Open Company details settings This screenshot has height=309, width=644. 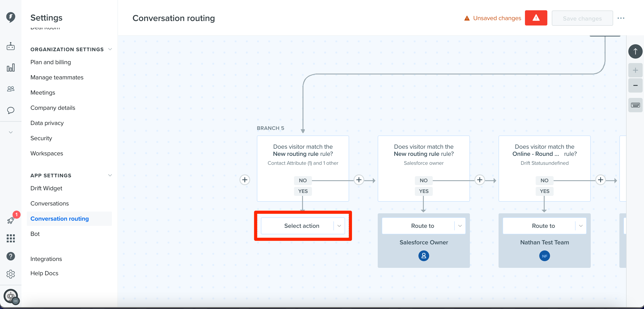[x=53, y=108]
